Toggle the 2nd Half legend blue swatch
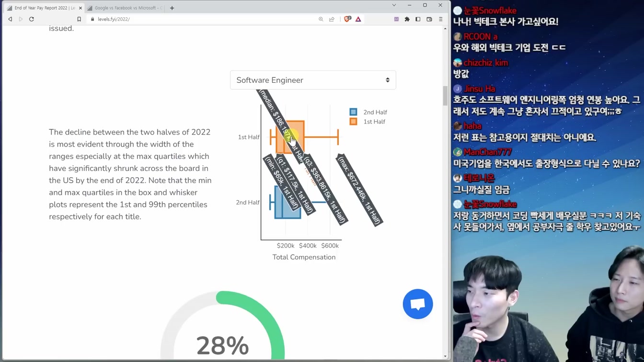 (353, 112)
